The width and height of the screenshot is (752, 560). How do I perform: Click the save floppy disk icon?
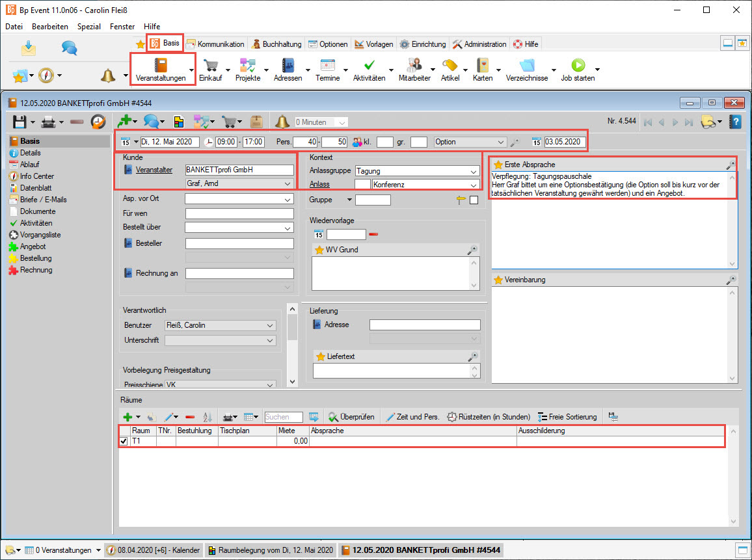coord(20,122)
